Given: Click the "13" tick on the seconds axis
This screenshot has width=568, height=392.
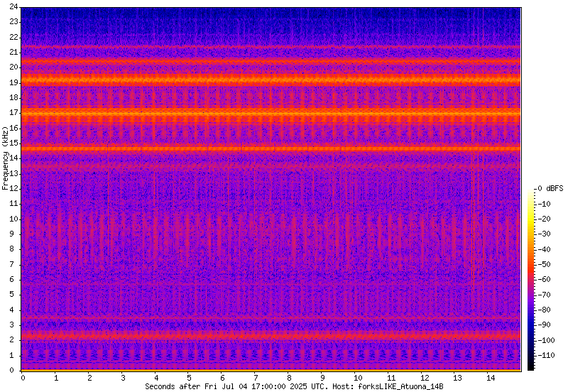Looking at the screenshot, I should point(457,379).
